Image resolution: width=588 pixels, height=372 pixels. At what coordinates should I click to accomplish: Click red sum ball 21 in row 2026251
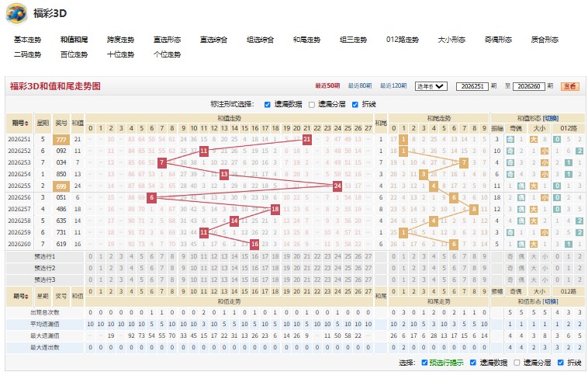[306, 139]
